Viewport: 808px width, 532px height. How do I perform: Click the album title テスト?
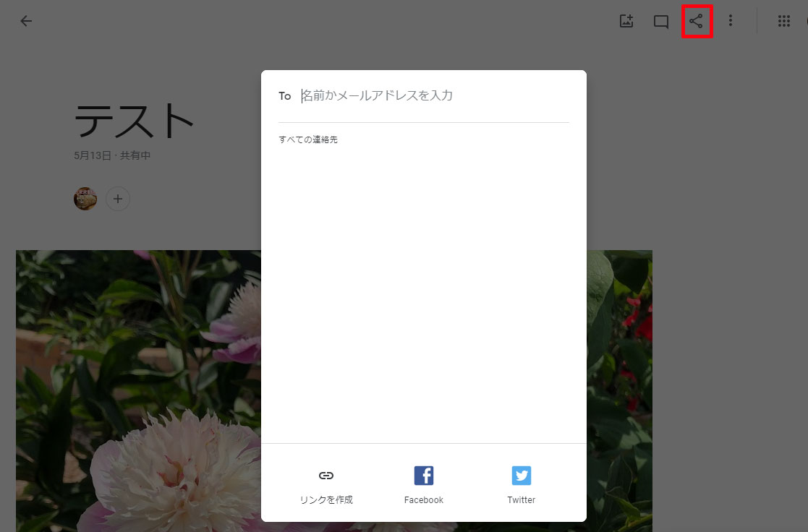(x=134, y=121)
